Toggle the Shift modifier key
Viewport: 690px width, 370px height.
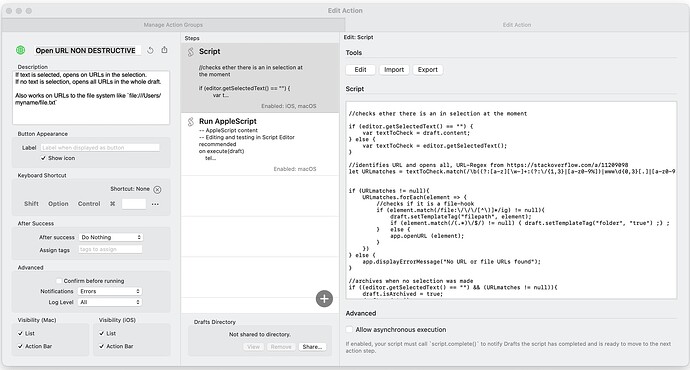click(x=31, y=204)
